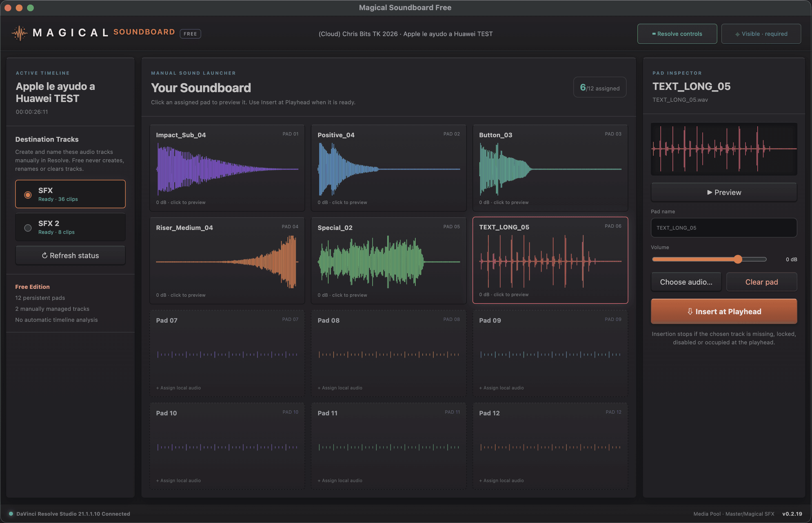Image resolution: width=812 pixels, height=523 pixels.
Task: Click the inspector waveform preview of TEXT_LONG_05
Action: tap(724, 149)
